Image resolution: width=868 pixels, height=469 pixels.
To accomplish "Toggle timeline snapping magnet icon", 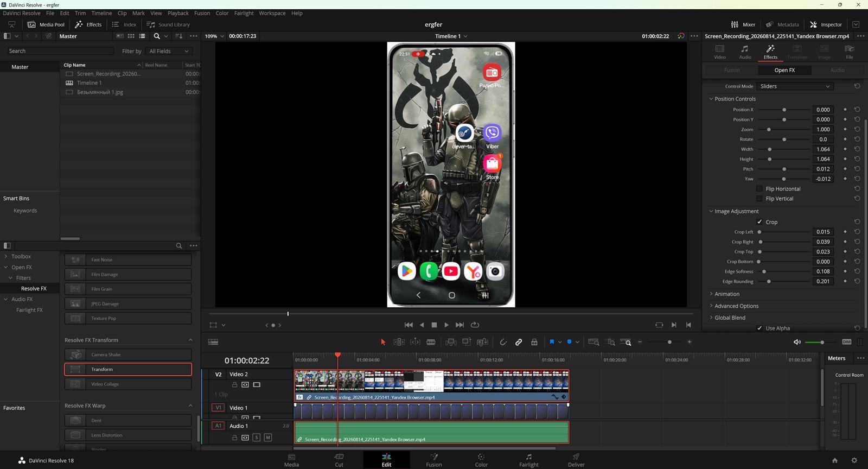I will tap(503, 342).
